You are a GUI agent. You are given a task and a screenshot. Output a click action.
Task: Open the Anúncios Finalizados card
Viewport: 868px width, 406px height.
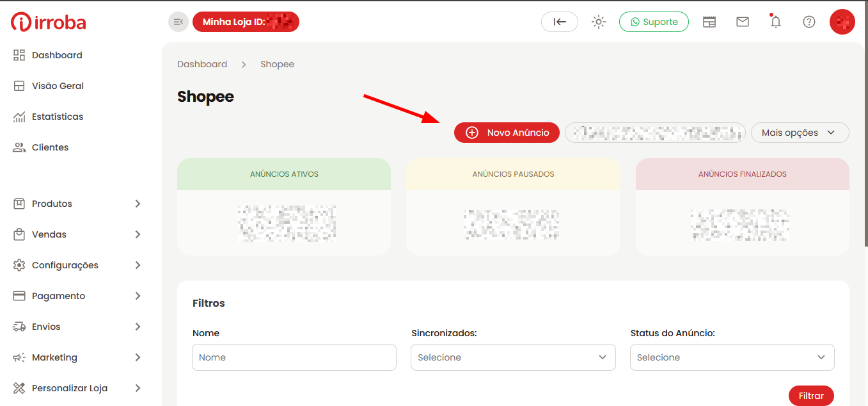click(743, 207)
